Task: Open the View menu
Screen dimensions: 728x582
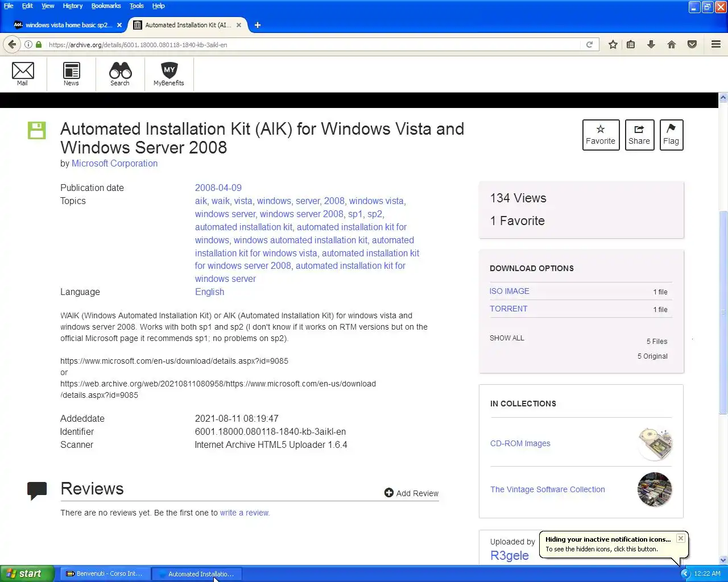Action: coord(48,6)
